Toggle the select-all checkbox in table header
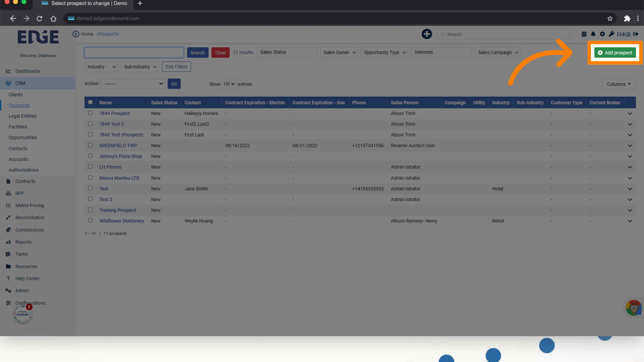Viewport: 644px width, 362px height. (90, 102)
